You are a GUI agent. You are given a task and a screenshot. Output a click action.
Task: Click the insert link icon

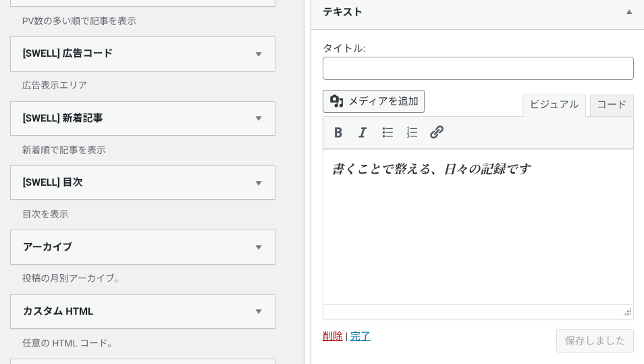(437, 132)
